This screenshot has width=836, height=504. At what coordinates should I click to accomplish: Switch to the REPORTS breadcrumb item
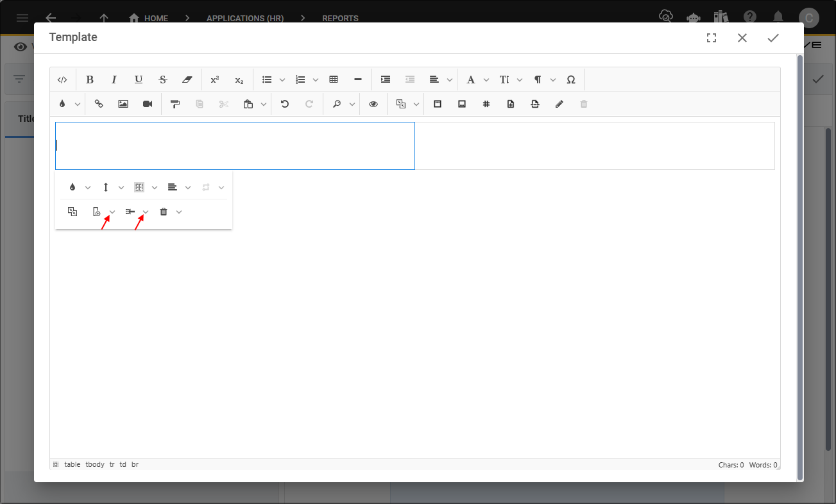pyautogui.click(x=340, y=18)
